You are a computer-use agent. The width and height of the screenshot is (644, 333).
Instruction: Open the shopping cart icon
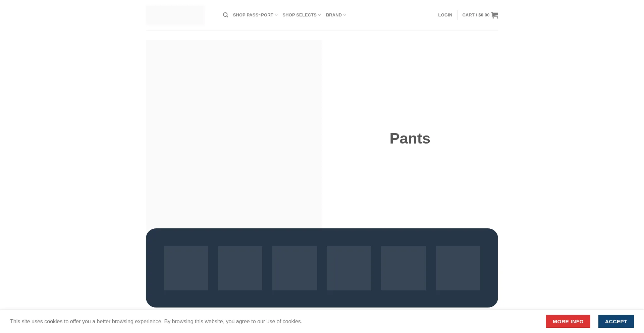(x=494, y=15)
